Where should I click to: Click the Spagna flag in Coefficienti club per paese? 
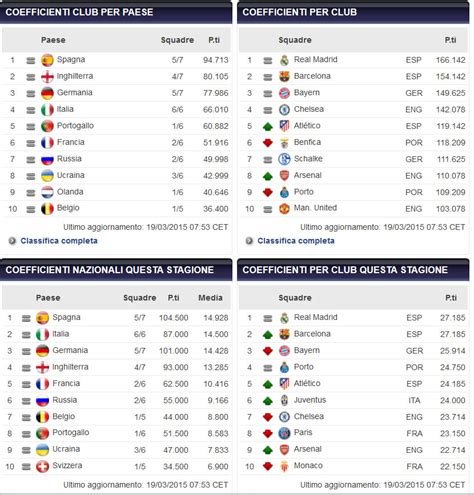(x=47, y=60)
